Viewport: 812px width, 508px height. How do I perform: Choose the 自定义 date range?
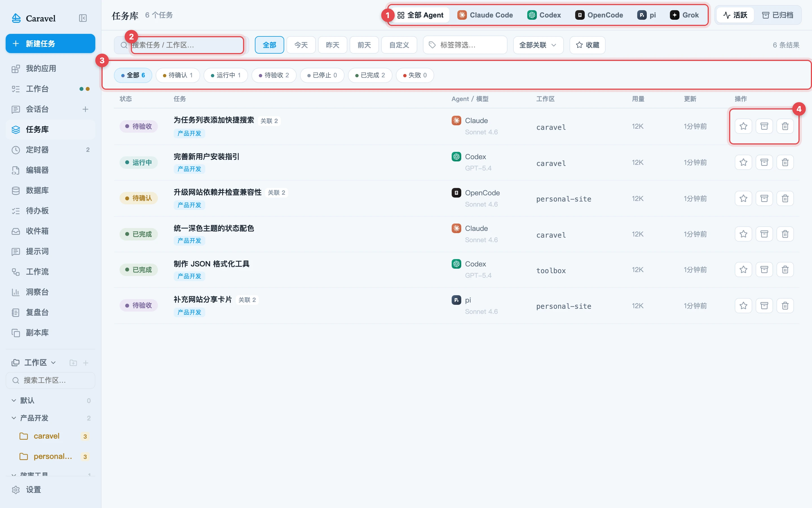coord(399,45)
